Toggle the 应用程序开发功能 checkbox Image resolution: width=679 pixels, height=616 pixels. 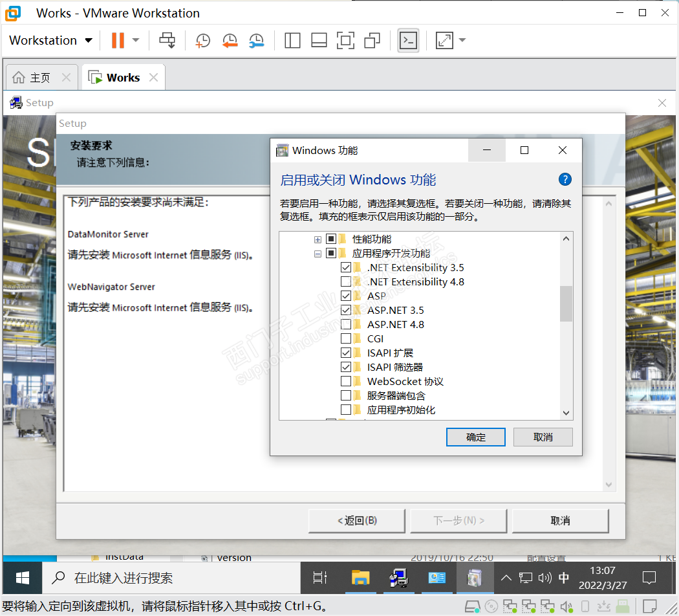[331, 253]
